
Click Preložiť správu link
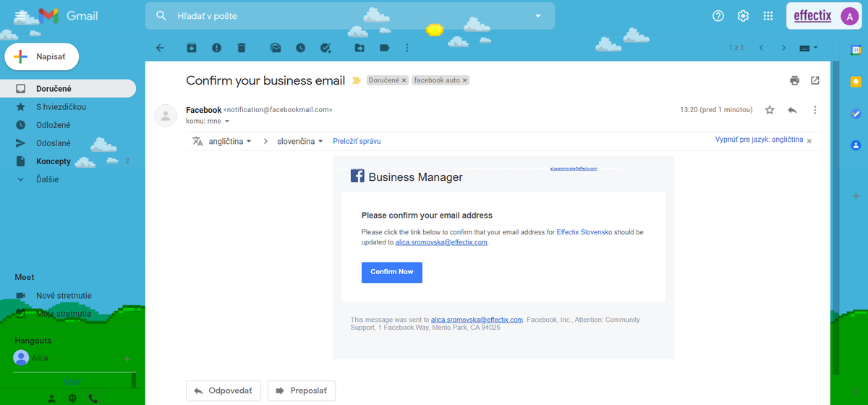pos(357,141)
